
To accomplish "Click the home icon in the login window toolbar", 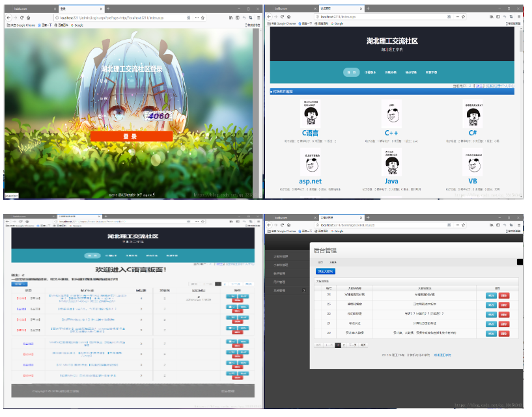I will click(29, 18).
